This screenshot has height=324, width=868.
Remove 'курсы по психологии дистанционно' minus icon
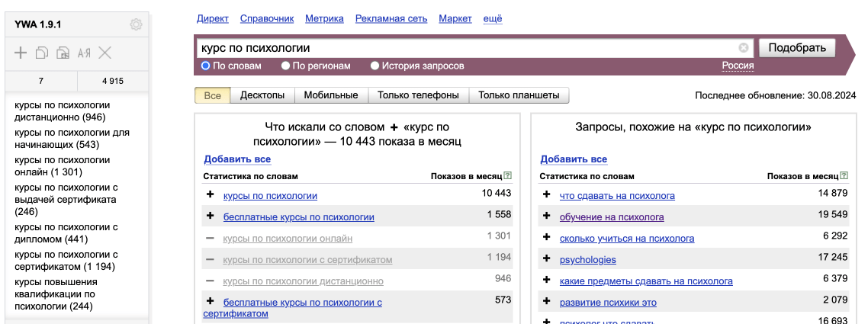pos(210,281)
